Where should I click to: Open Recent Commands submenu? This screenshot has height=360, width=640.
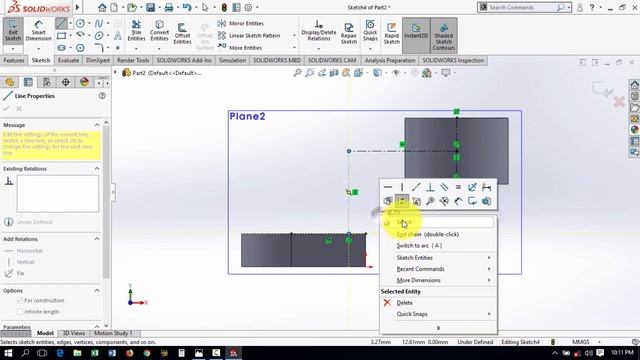[x=438, y=269]
